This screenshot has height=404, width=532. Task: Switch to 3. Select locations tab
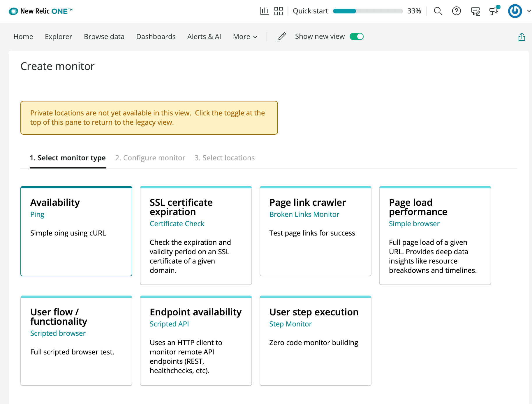coord(225,158)
